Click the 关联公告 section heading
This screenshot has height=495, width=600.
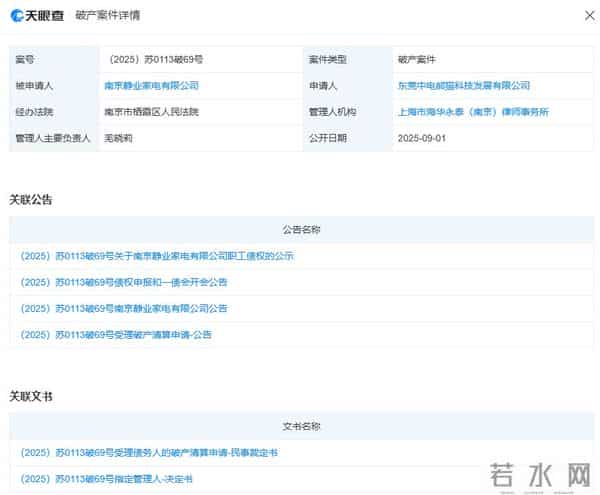click(31, 199)
